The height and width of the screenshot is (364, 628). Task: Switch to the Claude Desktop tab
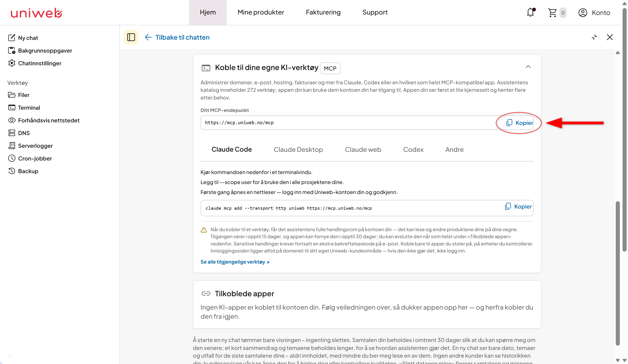point(298,149)
